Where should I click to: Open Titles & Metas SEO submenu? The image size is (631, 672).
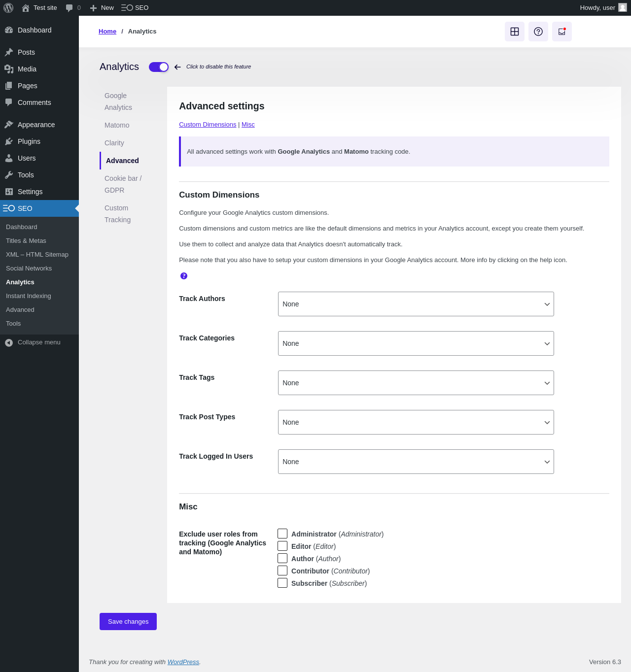point(26,241)
